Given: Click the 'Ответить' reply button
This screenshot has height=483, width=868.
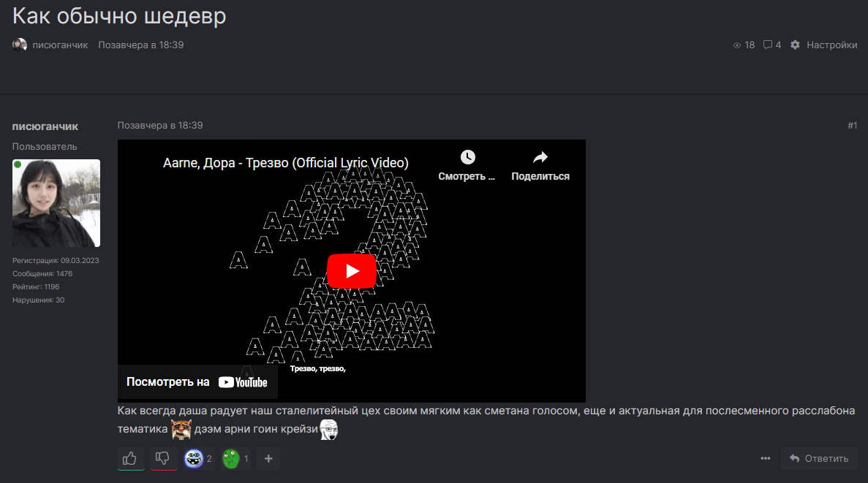Looking at the screenshot, I should coord(819,458).
